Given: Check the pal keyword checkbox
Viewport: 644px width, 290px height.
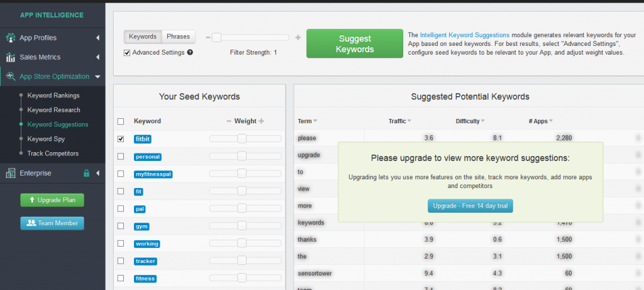Looking at the screenshot, I should pyautogui.click(x=121, y=209).
